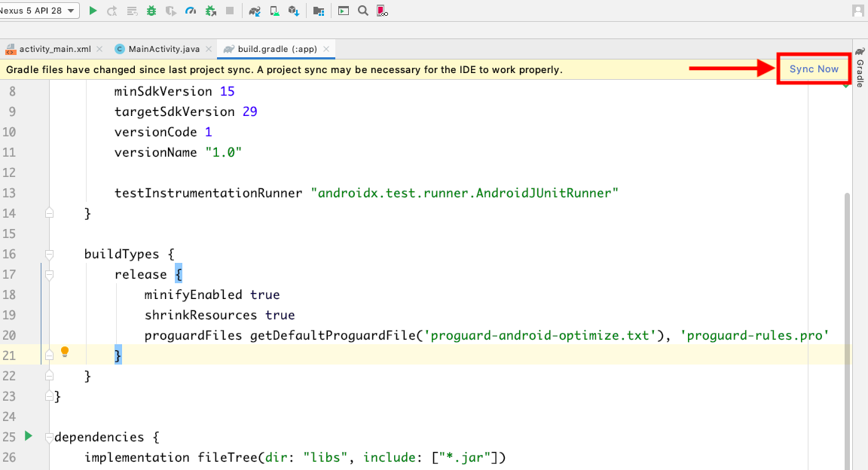Click the Search Everywhere magnifier icon

pyautogui.click(x=362, y=11)
